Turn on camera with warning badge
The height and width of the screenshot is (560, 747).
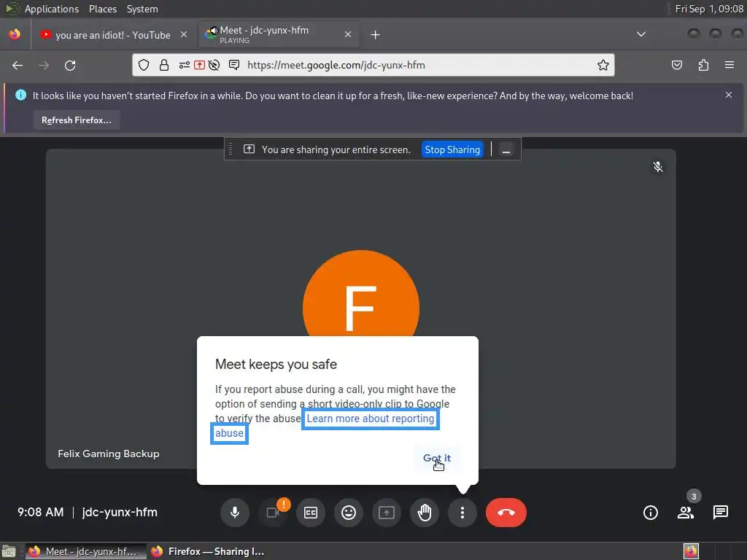(x=273, y=513)
